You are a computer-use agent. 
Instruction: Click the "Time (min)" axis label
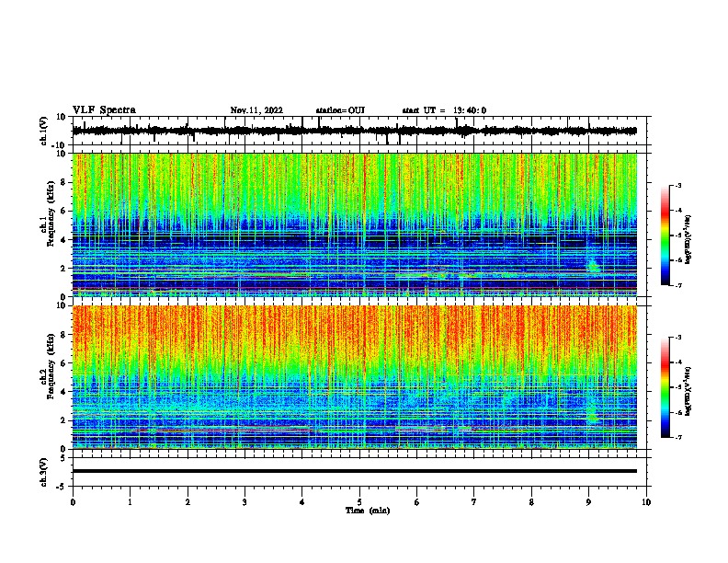368,511
